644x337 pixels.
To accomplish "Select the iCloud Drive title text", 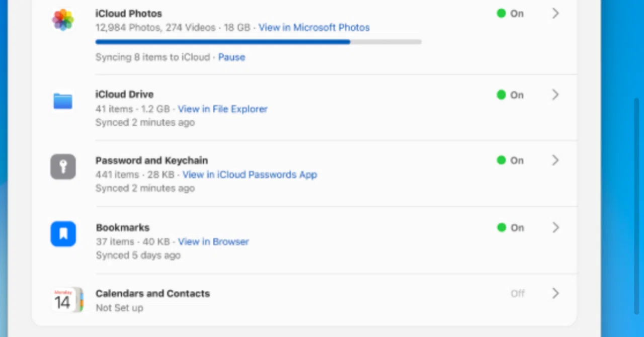I will point(124,95).
